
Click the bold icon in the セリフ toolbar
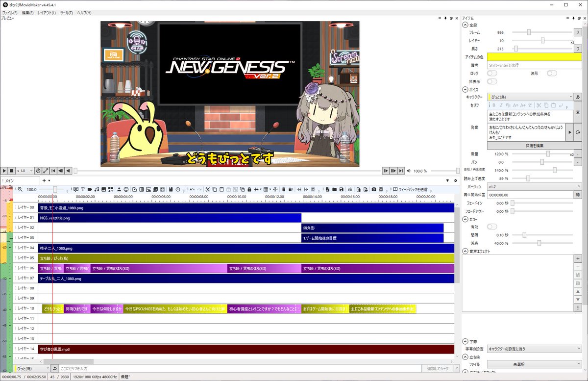[494, 105]
